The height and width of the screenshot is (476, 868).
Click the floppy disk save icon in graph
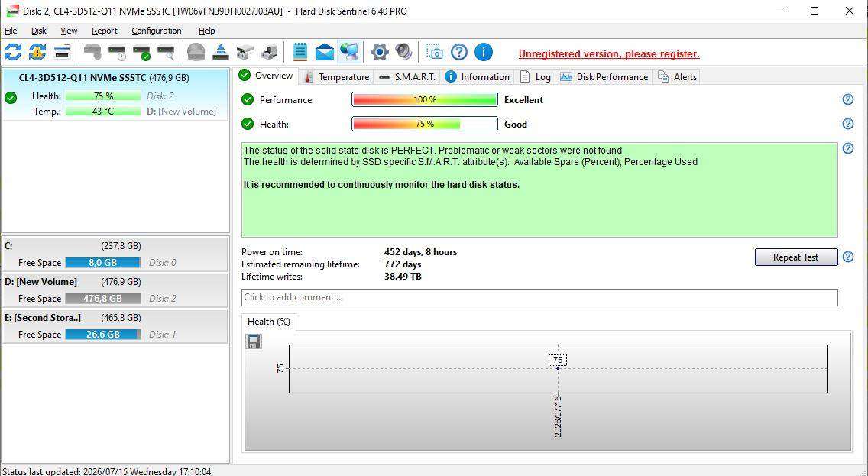pos(254,342)
